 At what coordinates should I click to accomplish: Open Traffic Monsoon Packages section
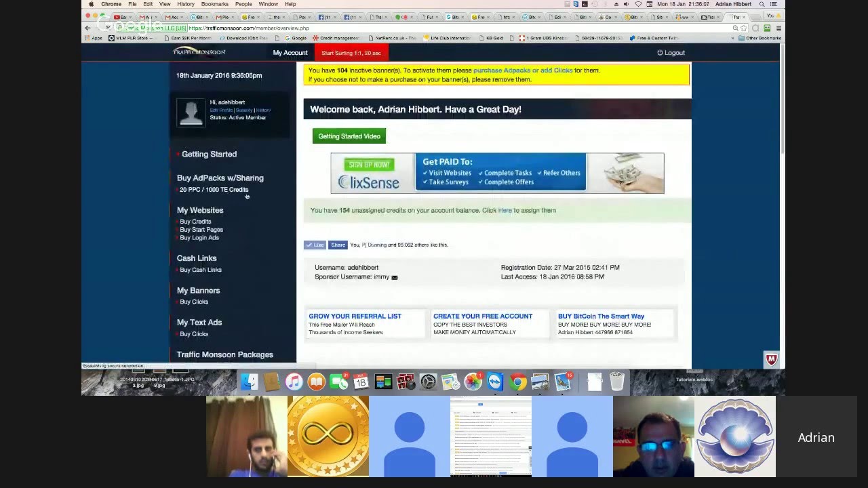tap(225, 354)
